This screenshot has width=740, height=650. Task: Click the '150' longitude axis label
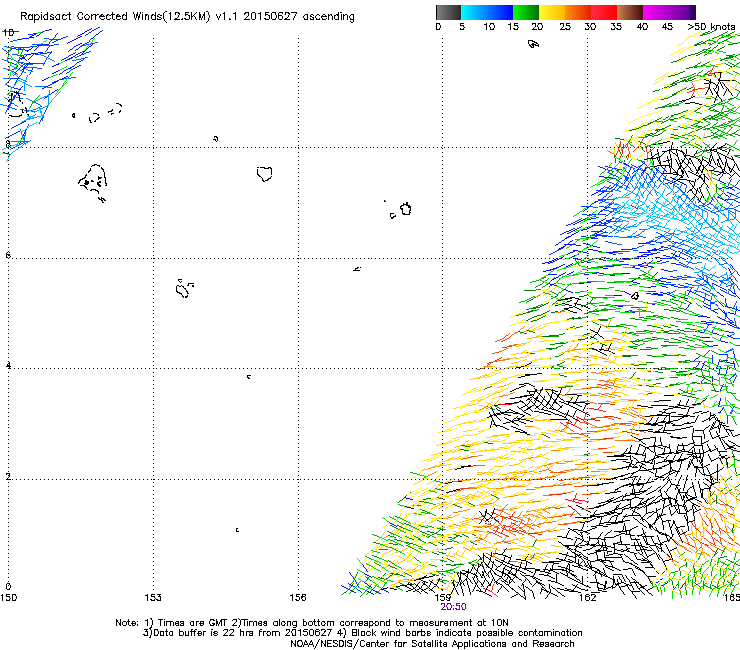(x=8, y=598)
